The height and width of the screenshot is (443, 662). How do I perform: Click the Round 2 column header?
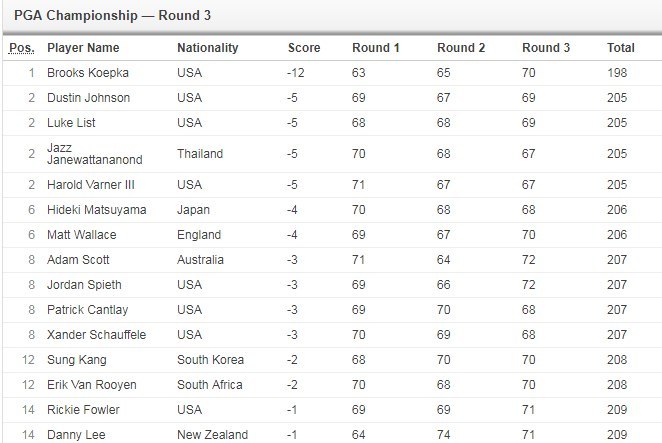point(461,48)
